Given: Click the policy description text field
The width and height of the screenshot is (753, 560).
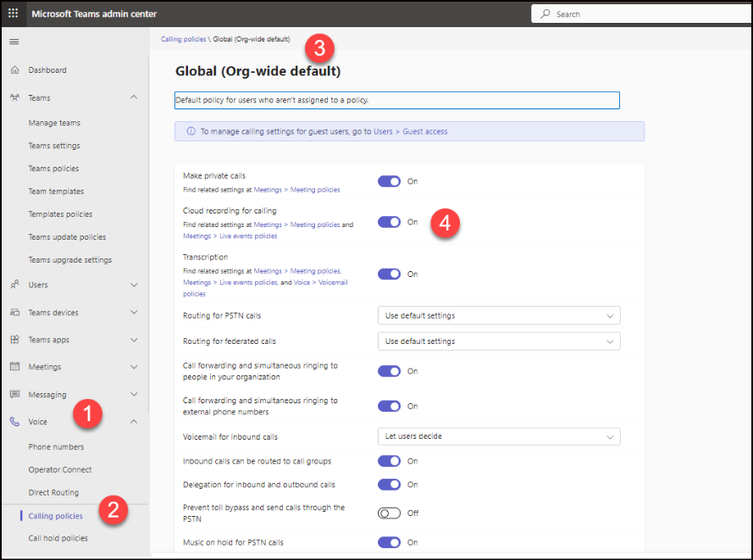Looking at the screenshot, I should [x=396, y=100].
